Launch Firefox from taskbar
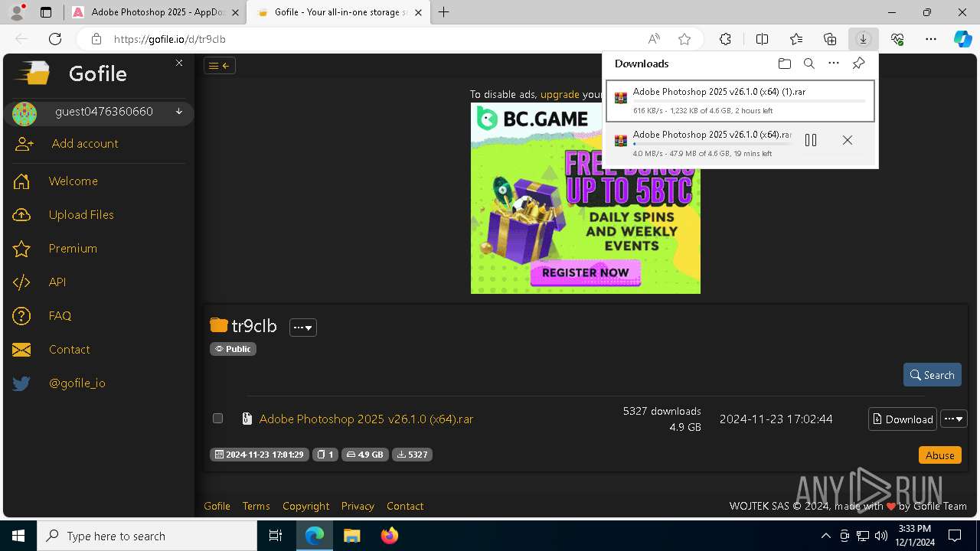Image resolution: width=980 pixels, height=551 pixels. click(x=390, y=536)
